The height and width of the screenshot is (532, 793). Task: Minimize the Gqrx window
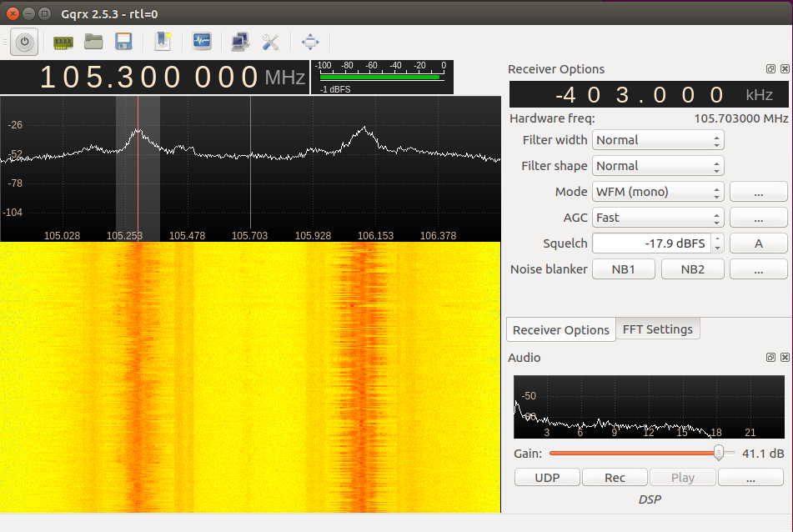[x=29, y=13]
